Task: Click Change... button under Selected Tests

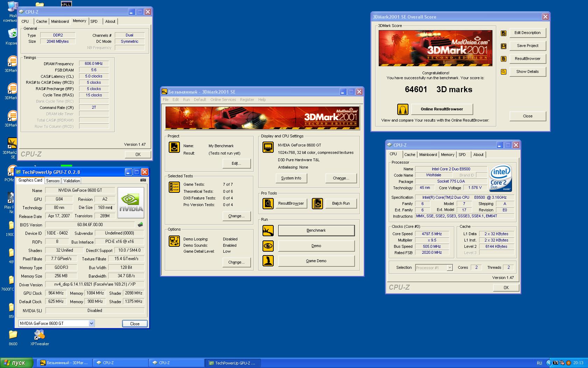Action: [236, 216]
